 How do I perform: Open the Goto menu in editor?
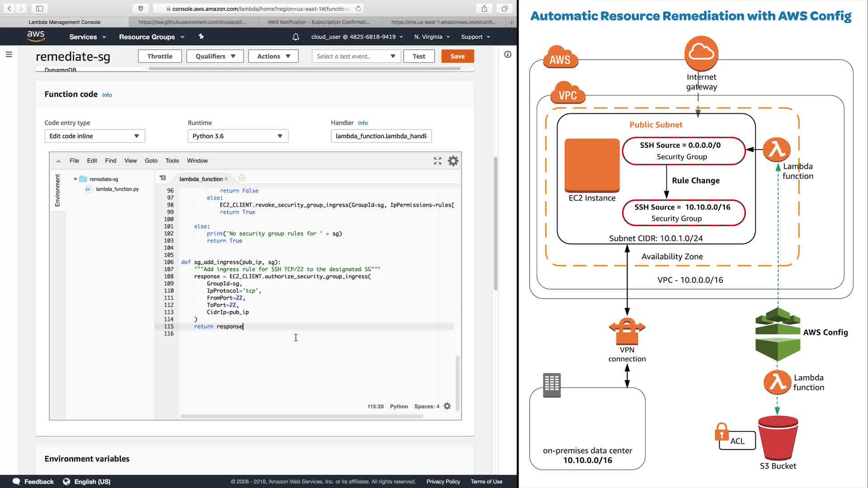(151, 160)
